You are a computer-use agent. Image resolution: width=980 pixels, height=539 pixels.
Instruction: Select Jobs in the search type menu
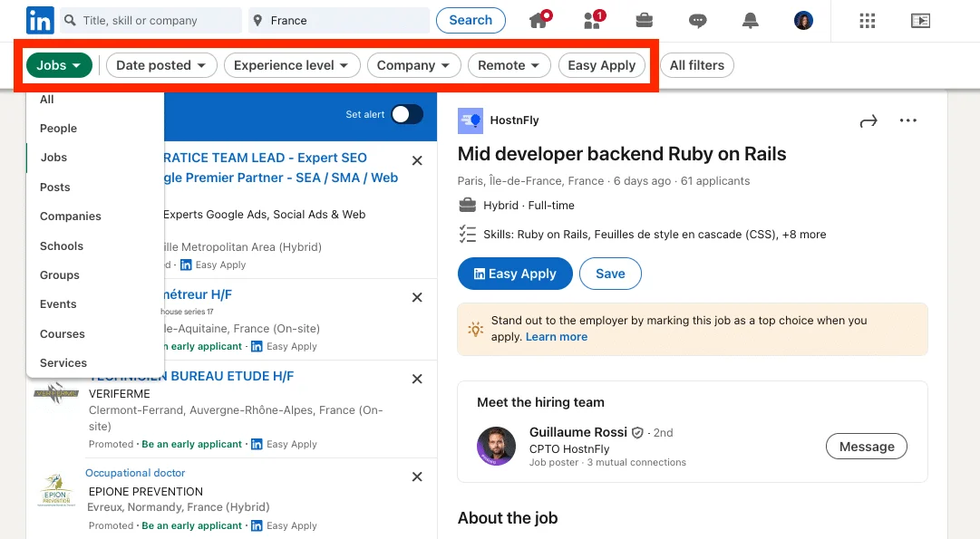(x=95, y=158)
